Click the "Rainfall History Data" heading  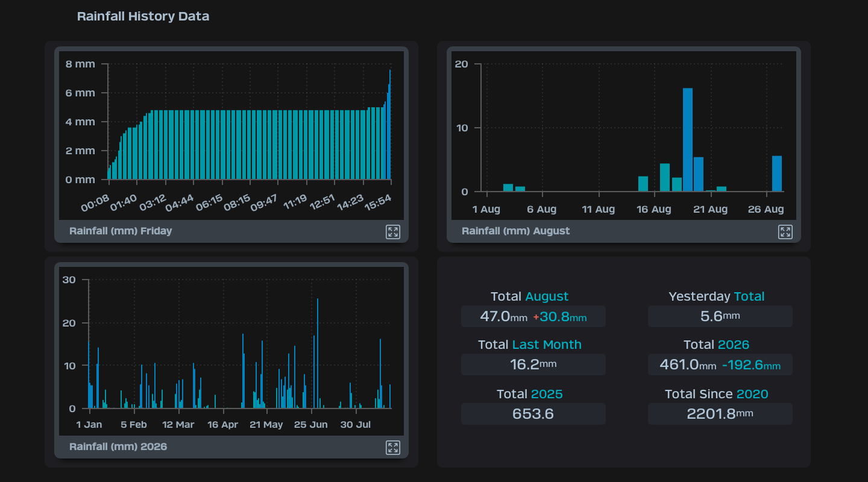143,16
